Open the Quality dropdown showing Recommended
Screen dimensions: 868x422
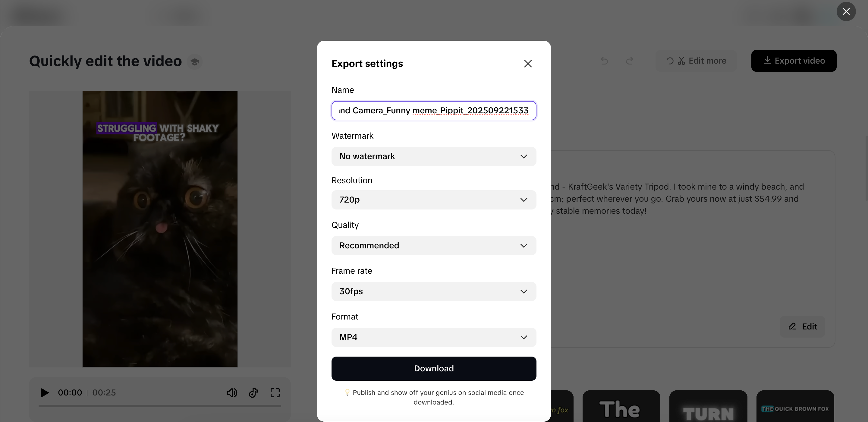[x=433, y=245]
